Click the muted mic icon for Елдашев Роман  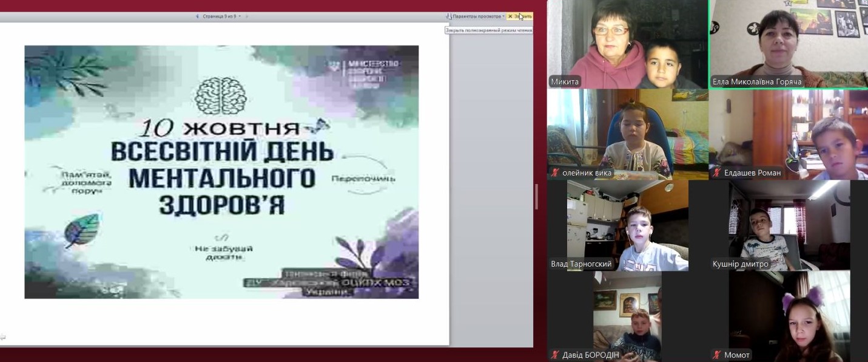[716, 173]
